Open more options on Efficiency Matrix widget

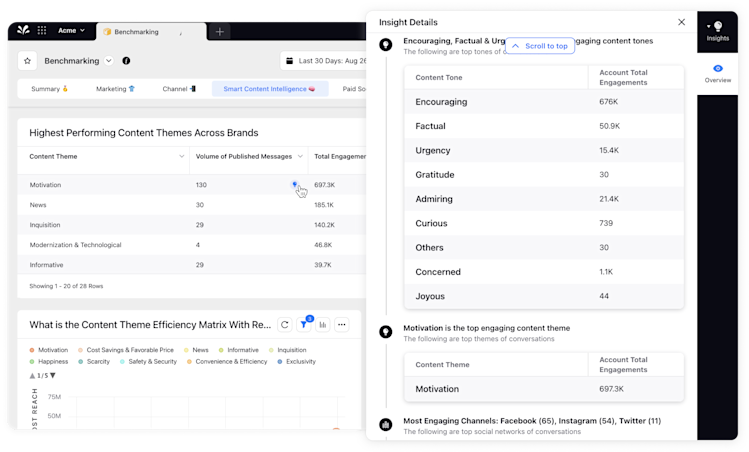[342, 325]
